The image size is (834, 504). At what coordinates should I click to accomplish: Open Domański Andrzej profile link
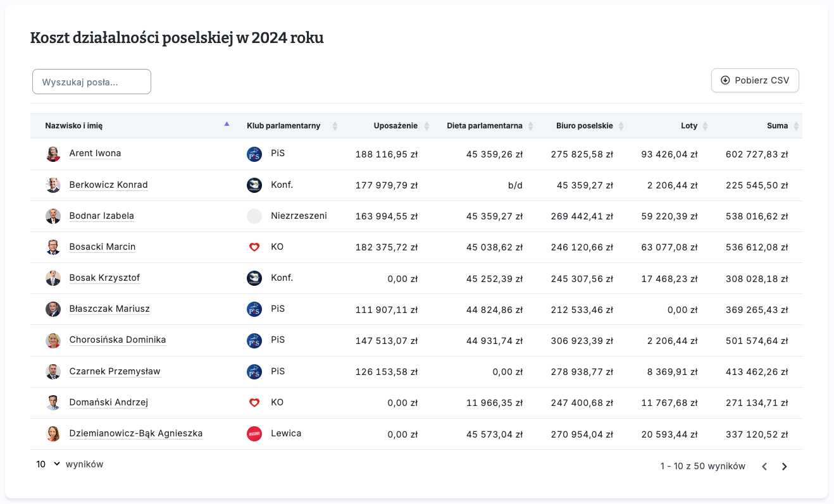pyautogui.click(x=108, y=403)
